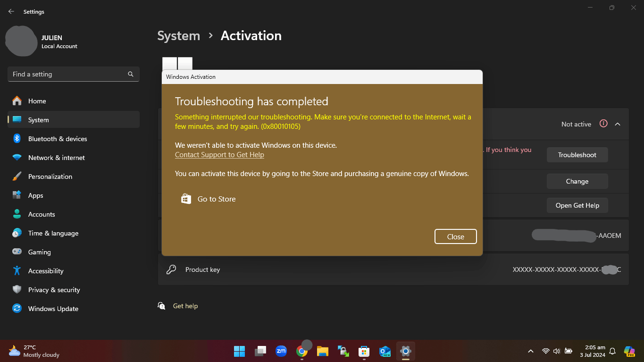Viewport: 644px width, 362px height.
Task: Open Bluetooth & devices settings
Action: [x=74, y=139]
